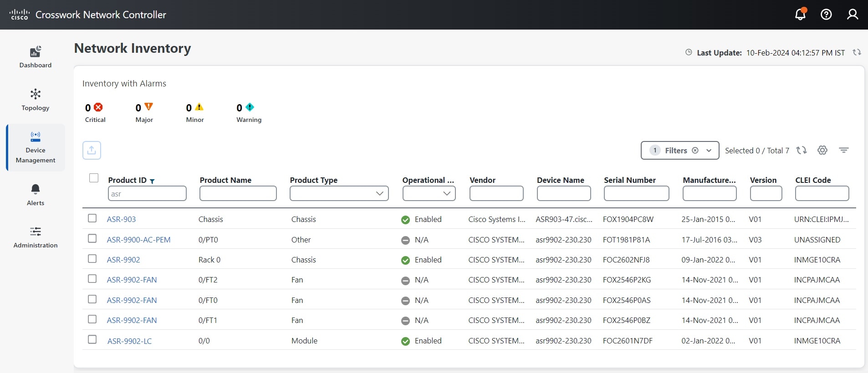The width and height of the screenshot is (868, 373).
Task: Open the ASR-9902 product link
Action: (123, 260)
